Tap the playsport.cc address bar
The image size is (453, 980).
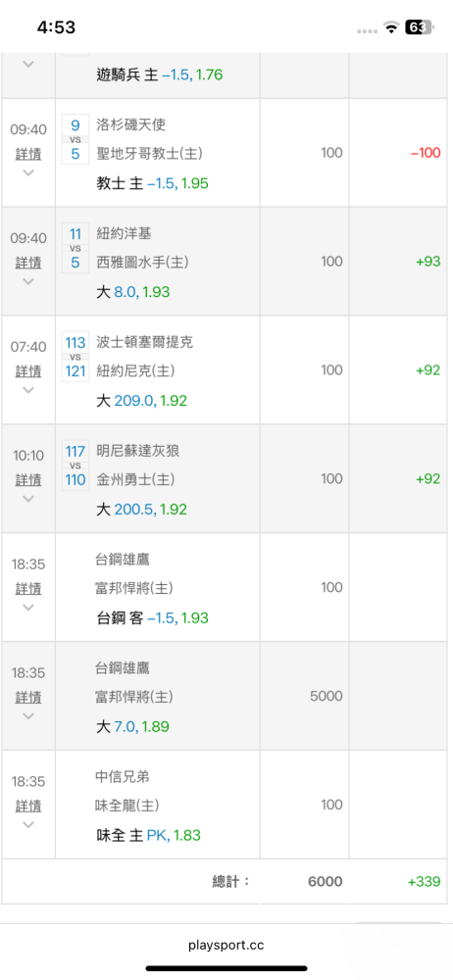(x=226, y=945)
